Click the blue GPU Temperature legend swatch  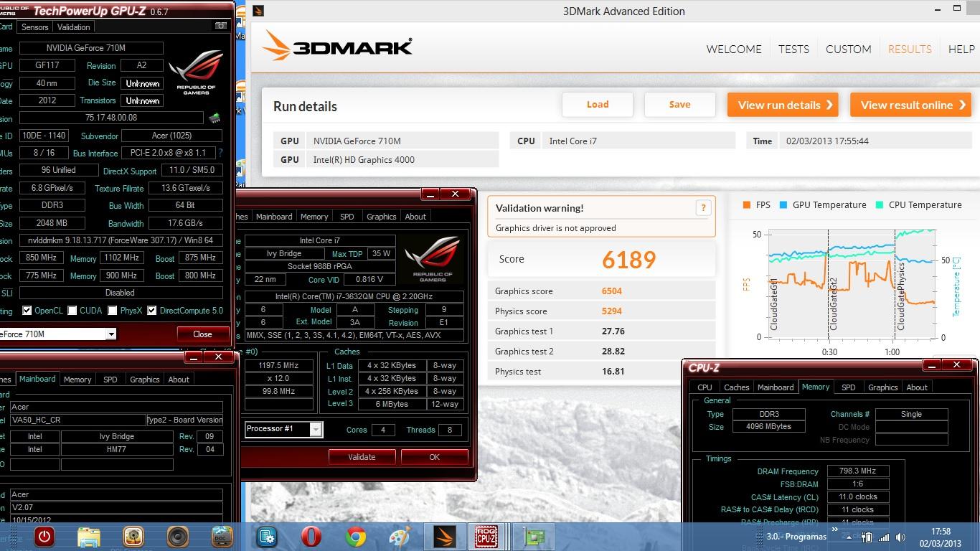783,204
